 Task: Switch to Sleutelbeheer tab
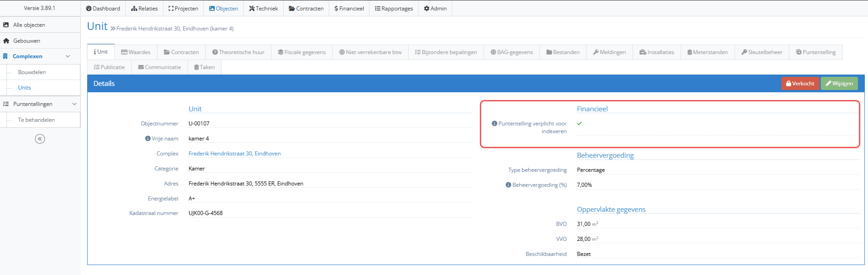(762, 52)
